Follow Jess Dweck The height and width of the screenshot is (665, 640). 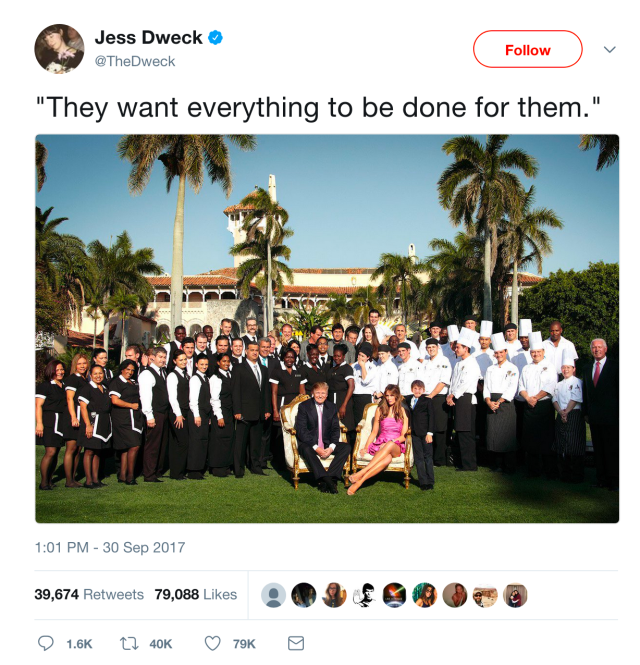[x=528, y=49]
